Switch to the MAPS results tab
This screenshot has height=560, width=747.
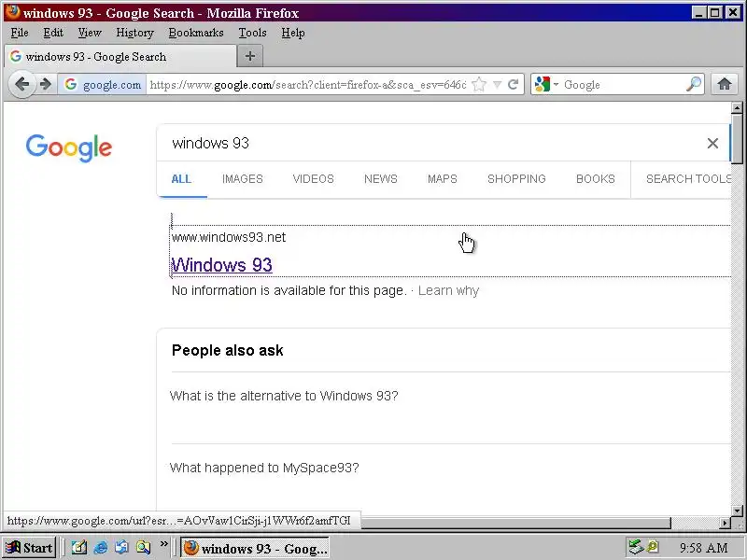click(x=442, y=179)
